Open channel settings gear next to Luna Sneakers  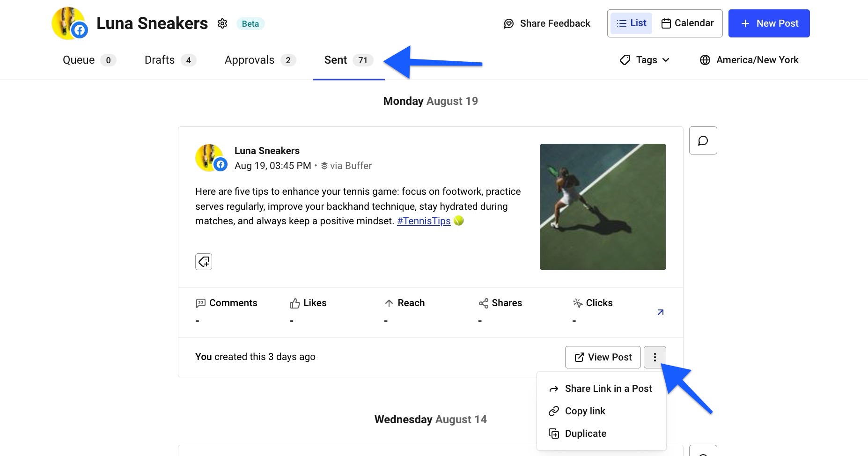[x=222, y=23]
